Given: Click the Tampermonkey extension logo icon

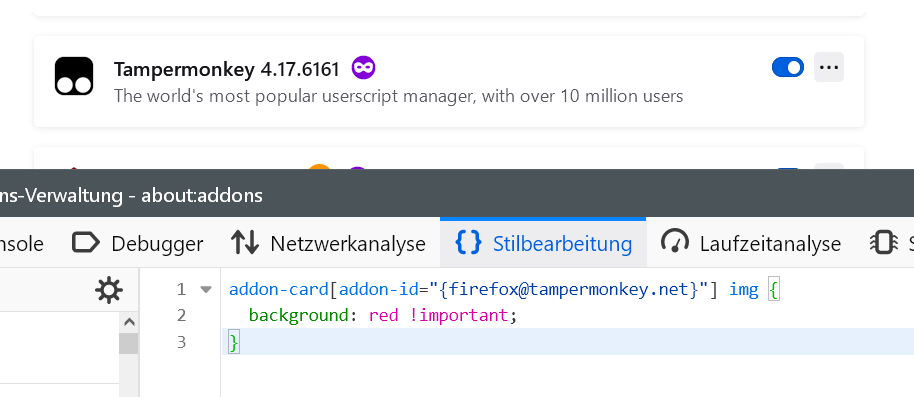Looking at the screenshot, I should pyautogui.click(x=74, y=76).
